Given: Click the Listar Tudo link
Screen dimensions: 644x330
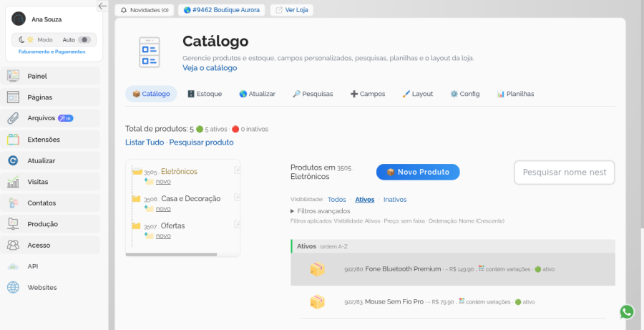Looking at the screenshot, I should click(x=144, y=142).
